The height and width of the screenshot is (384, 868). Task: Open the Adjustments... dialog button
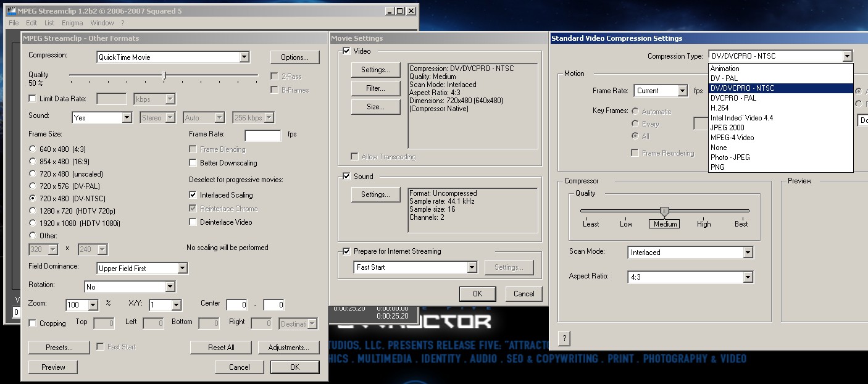288,348
